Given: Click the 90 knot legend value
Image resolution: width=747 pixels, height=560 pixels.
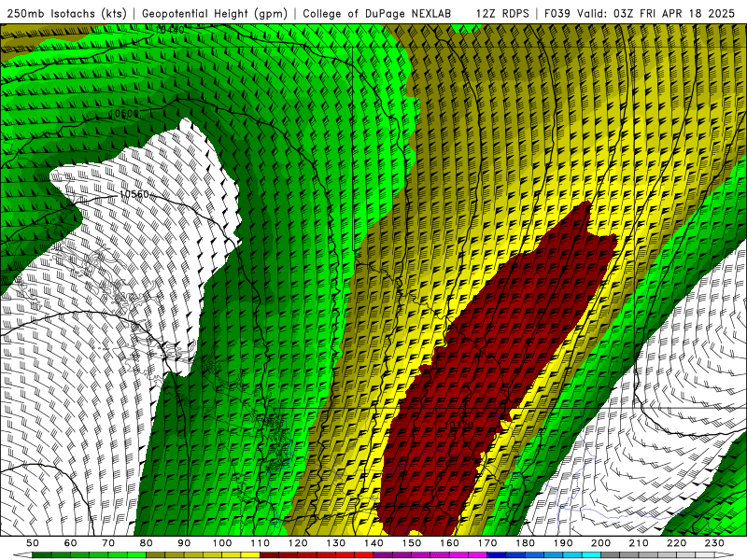Looking at the screenshot, I should (184, 543).
